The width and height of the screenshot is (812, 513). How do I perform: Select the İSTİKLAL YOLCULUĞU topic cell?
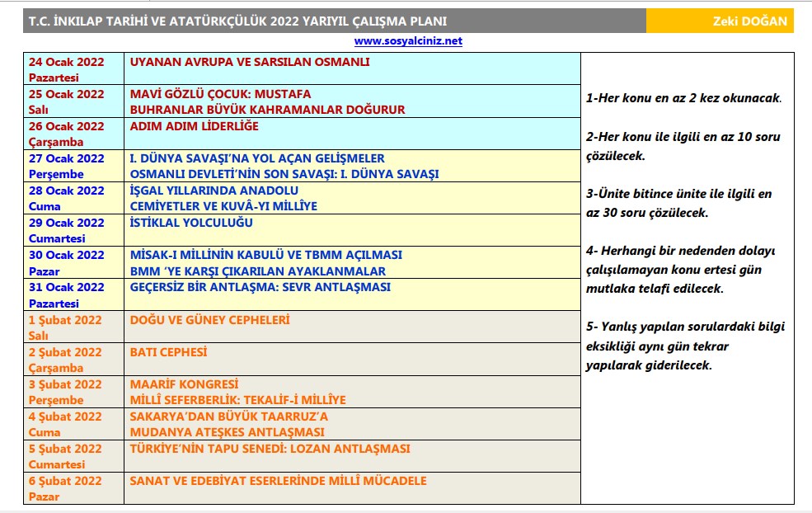pos(191,223)
